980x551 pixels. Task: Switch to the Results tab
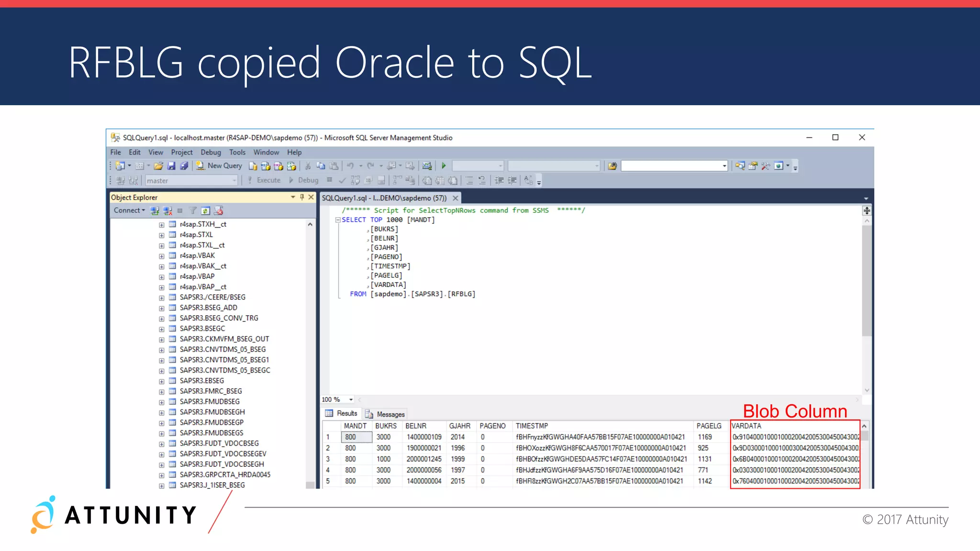[341, 413]
